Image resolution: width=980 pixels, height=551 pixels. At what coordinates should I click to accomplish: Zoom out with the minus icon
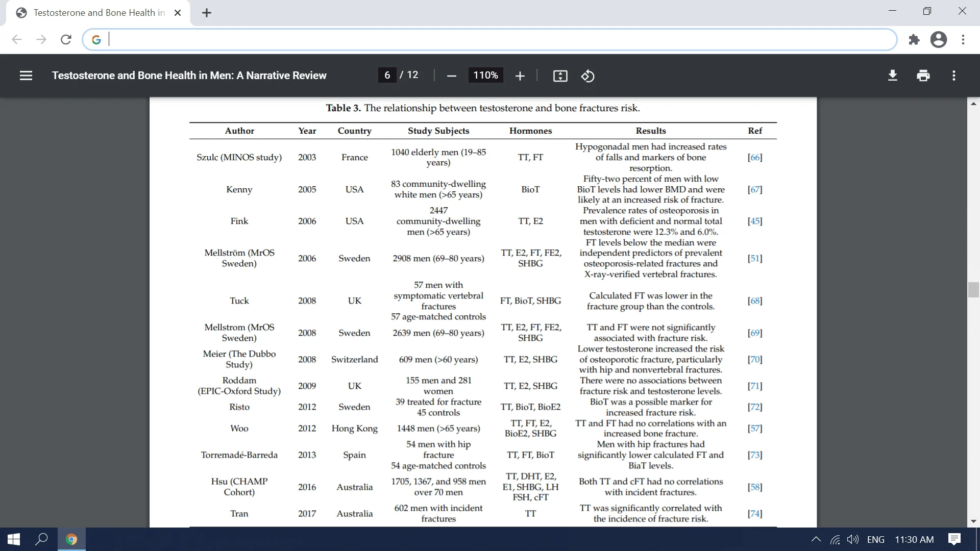click(451, 76)
